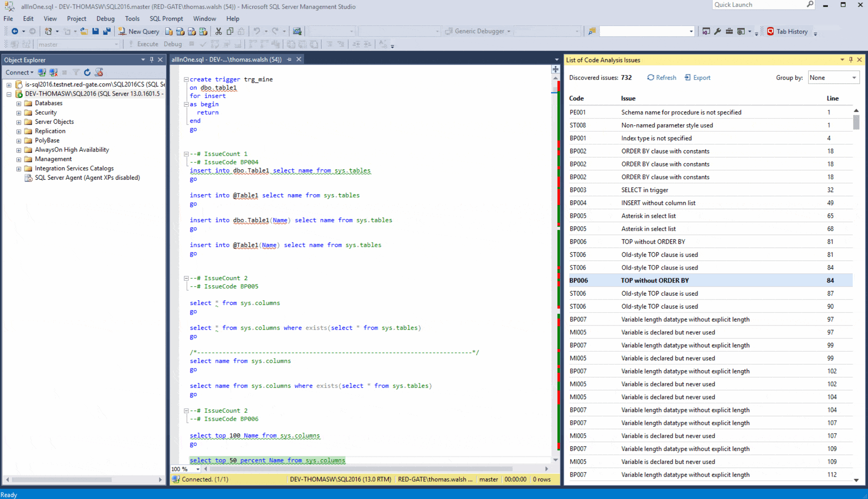Image resolution: width=868 pixels, height=499 pixels.
Task: Collapse the create trigger code block
Action: (x=186, y=79)
